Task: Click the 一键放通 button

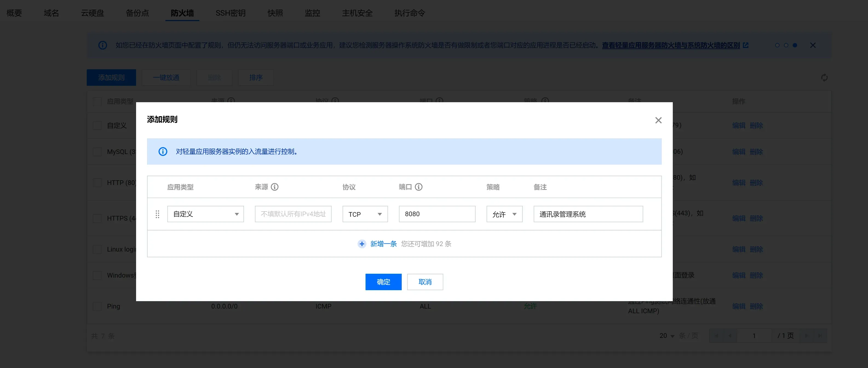Action: 166,78
